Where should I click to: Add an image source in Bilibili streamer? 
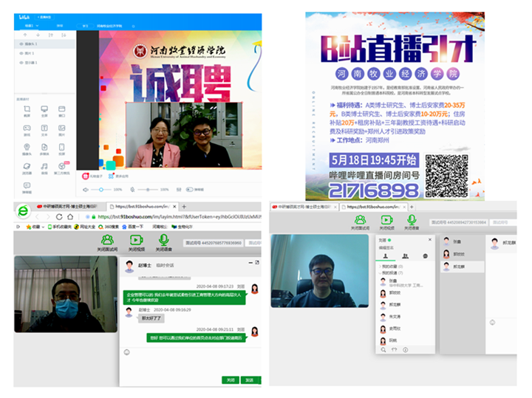click(x=62, y=128)
